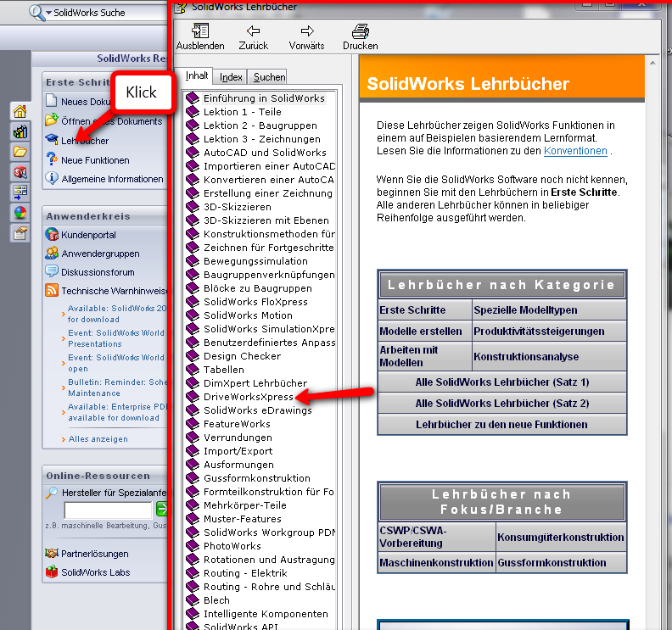Click the Anwendergruppen people icon

52,254
